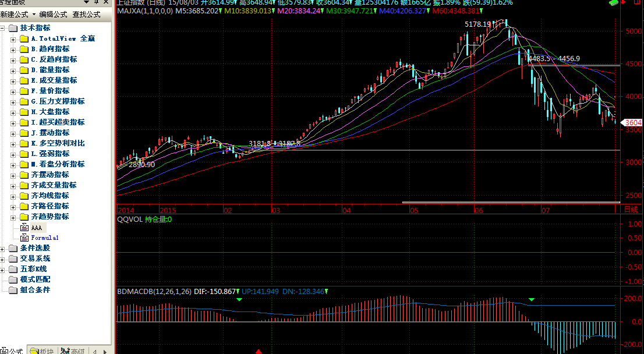Viewport: 644px width, 354px height.
Task: Click the 组合条件 folder icon
Action: tap(13, 290)
